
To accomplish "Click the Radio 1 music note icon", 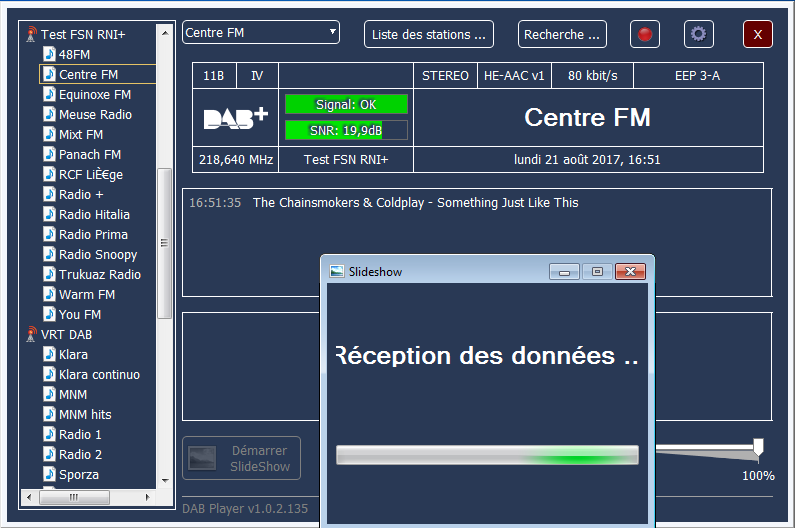I will coord(49,435).
